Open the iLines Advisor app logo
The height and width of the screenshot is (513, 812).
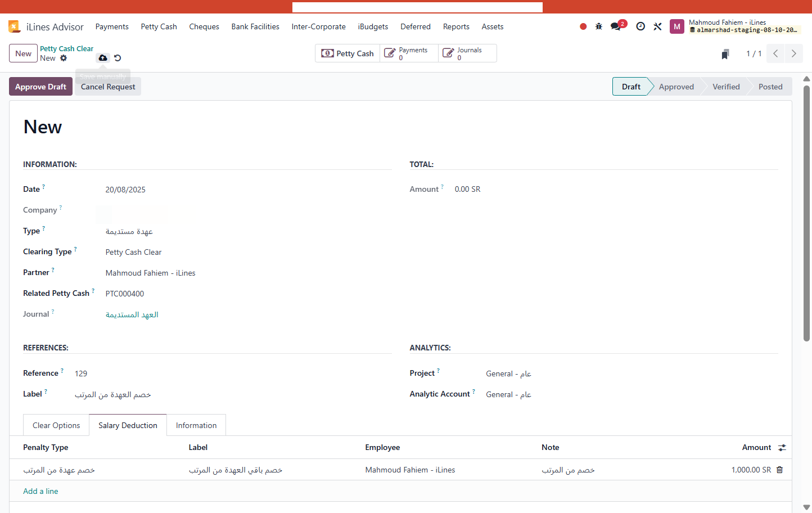(14, 26)
